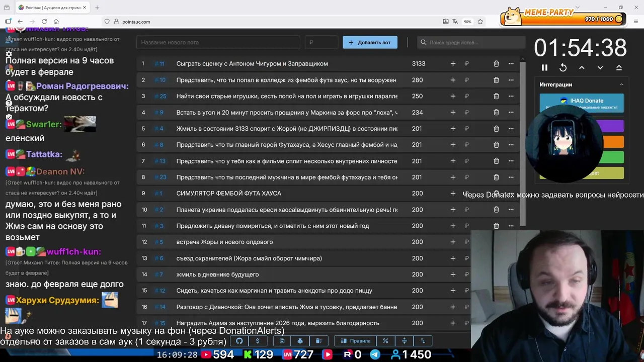Open options for lot number 6 главный герой Футахауса
The image size is (644, 362).
tap(511, 145)
